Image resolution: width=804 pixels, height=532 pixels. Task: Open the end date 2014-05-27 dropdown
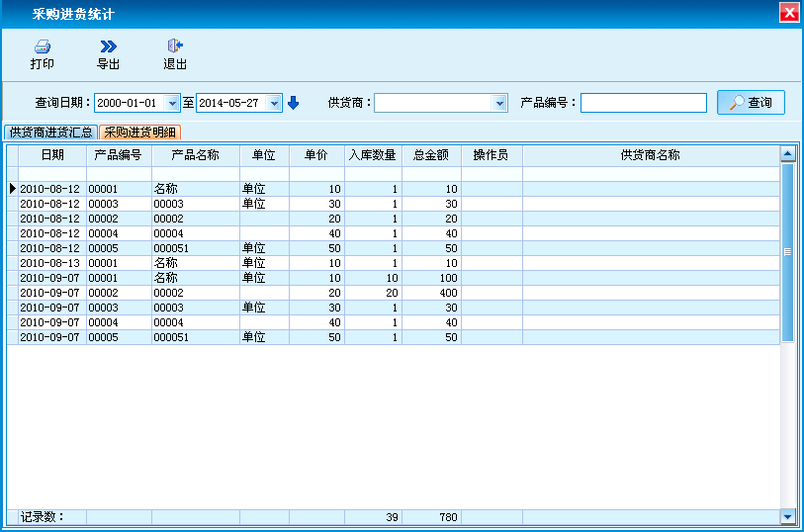(x=275, y=103)
